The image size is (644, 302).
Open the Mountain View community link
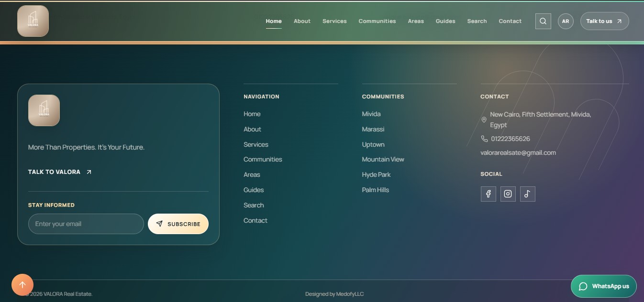[x=383, y=159]
